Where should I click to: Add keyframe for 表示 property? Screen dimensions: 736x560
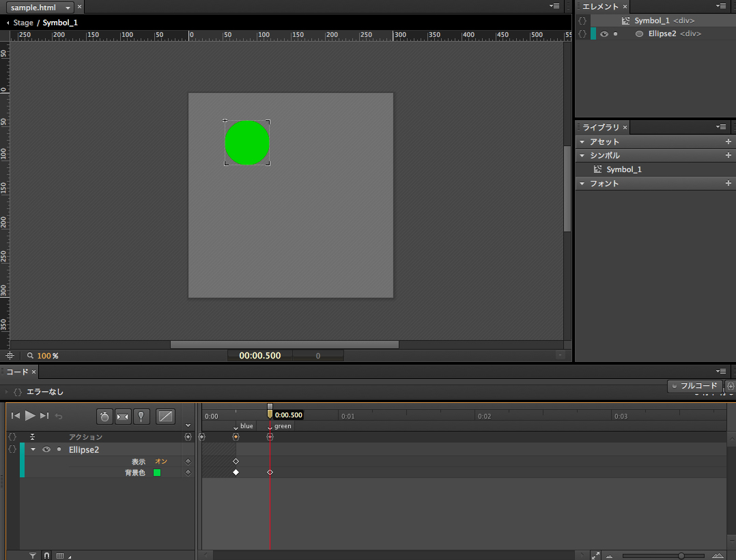tap(188, 462)
